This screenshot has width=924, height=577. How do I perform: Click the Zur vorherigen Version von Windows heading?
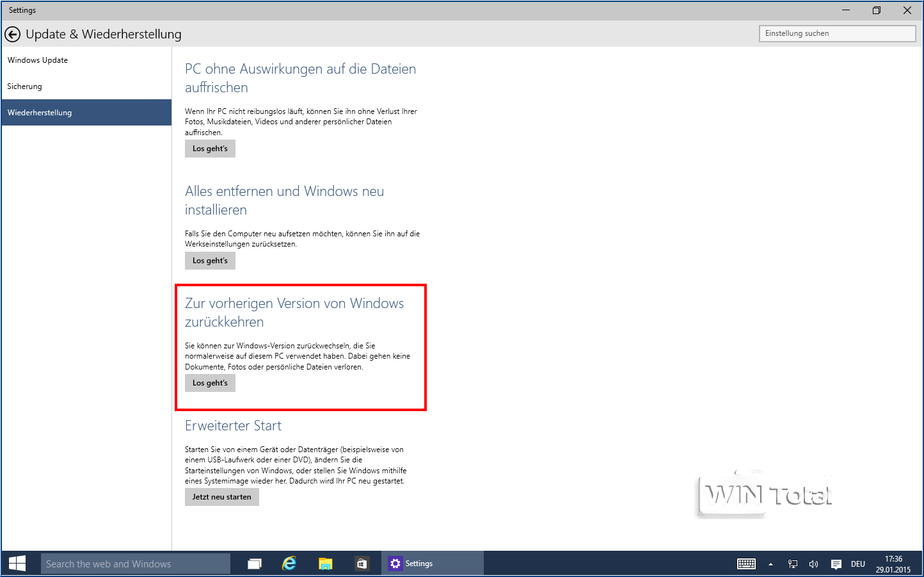pyautogui.click(x=294, y=313)
